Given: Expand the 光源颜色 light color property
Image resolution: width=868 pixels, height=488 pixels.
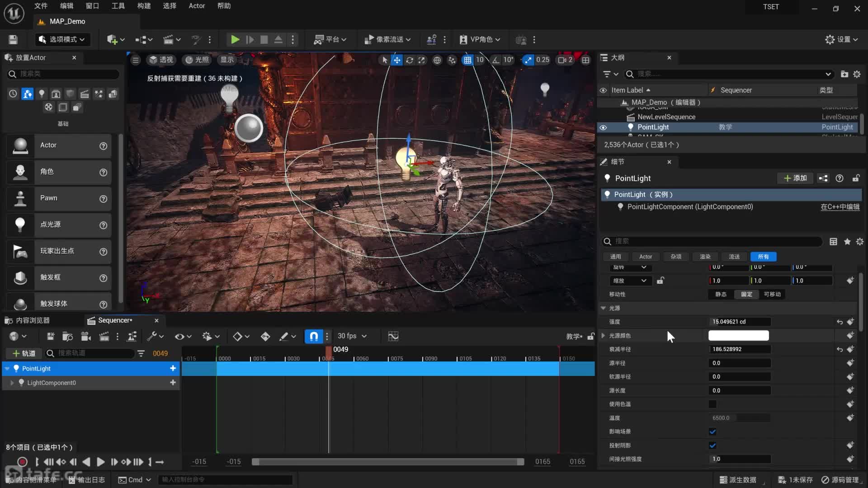Looking at the screenshot, I should point(603,336).
